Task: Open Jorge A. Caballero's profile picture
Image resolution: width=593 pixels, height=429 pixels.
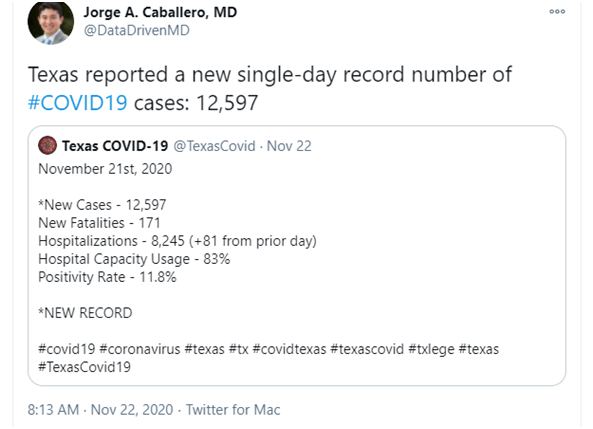Action: coord(51,23)
